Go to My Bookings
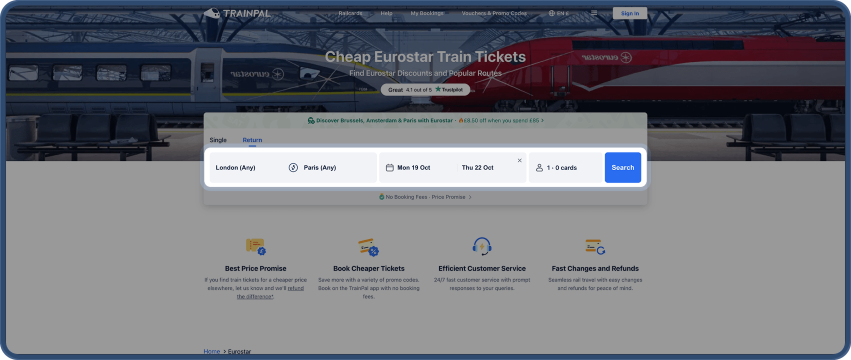 tap(427, 13)
